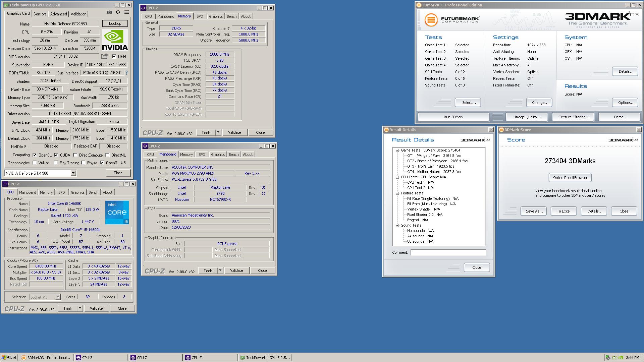Click Validate in CPU-Z CPU window
The width and height of the screenshot is (644, 362).
coord(96,308)
